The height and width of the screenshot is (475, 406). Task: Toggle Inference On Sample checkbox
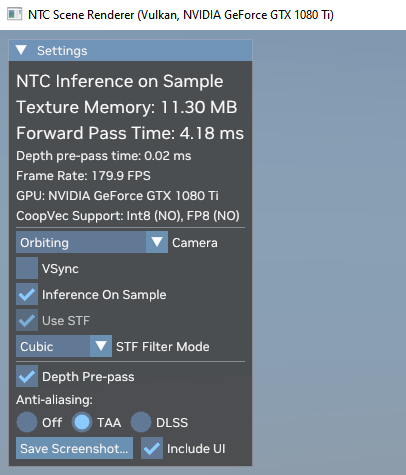pyautogui.click(x=27, y=294)
